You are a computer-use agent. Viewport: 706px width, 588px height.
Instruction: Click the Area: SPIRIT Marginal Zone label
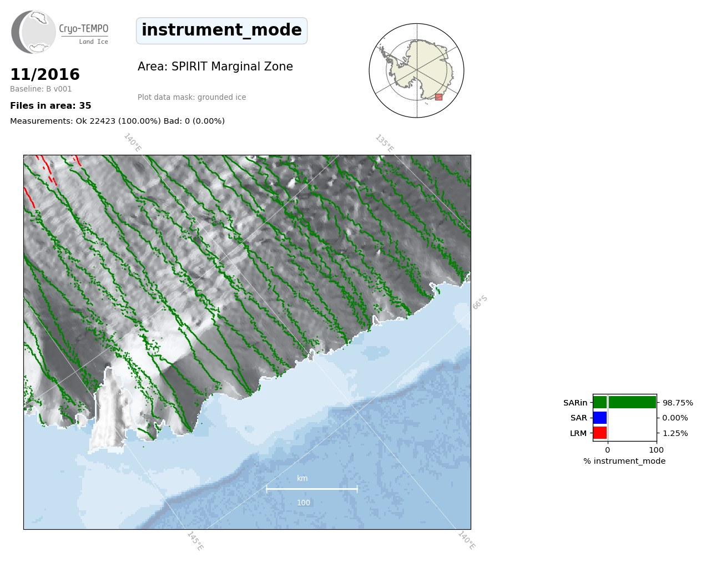(215, 67)
